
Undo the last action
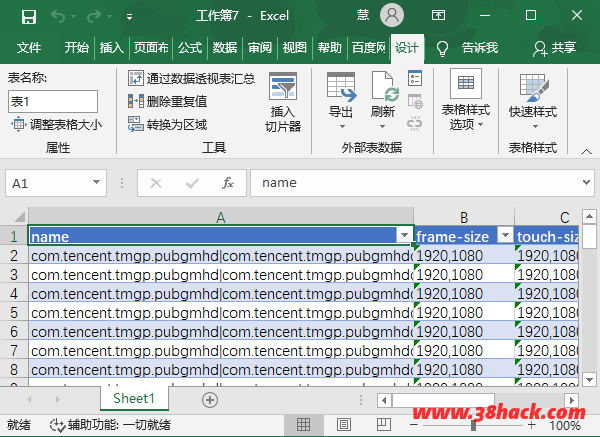pyautogui.click(x=58, y=16)
